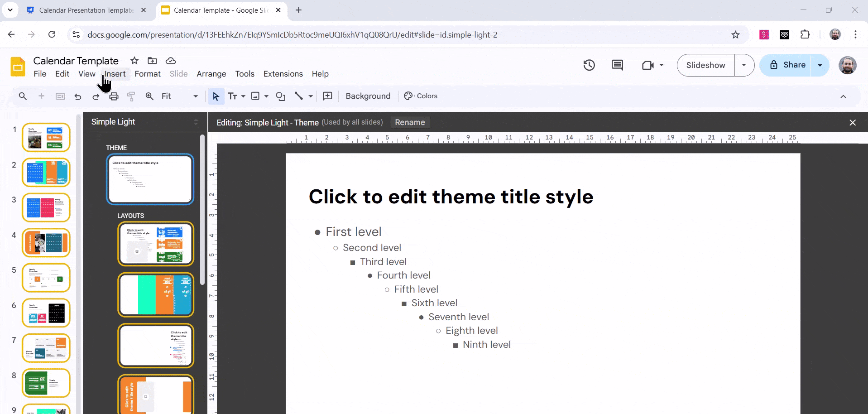Open the Print dialog via toolbar icon
Image resolution: width=868 pixels, height=414 pixels.
click(x=114, y=96)
